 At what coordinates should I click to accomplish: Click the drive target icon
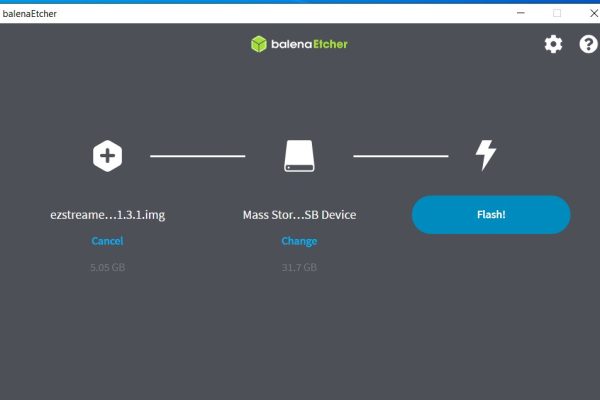pyautogui.click(x=299, y=156)
